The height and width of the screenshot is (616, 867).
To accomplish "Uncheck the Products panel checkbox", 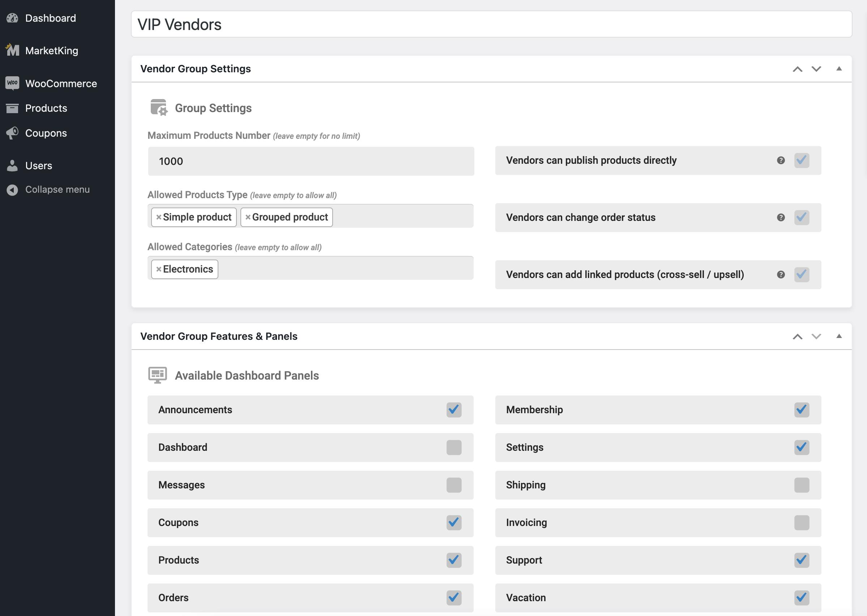I will pyautogui.click(x=454, y=560).
